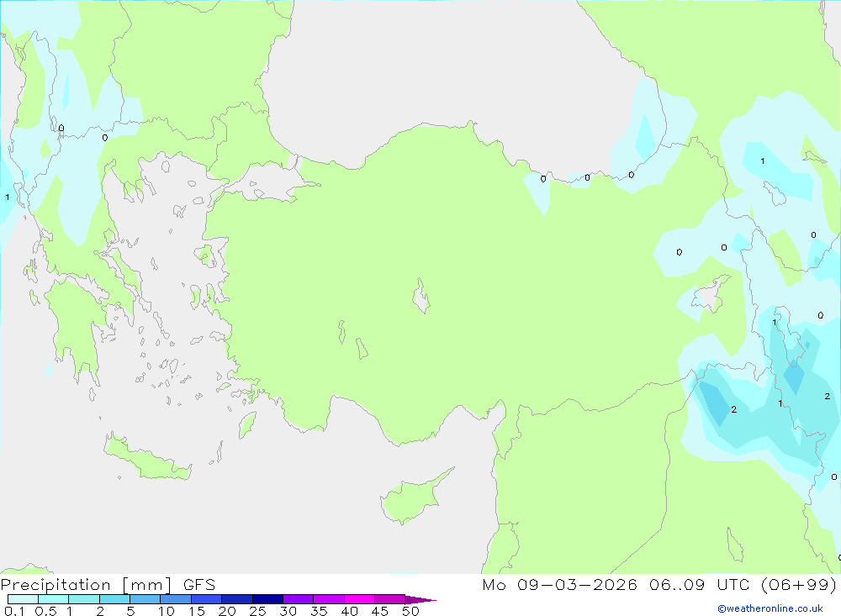Click the 0.1–0.5 mm lightest cyan legend swatch
The image size is (841, 616).
click(23, 599)
